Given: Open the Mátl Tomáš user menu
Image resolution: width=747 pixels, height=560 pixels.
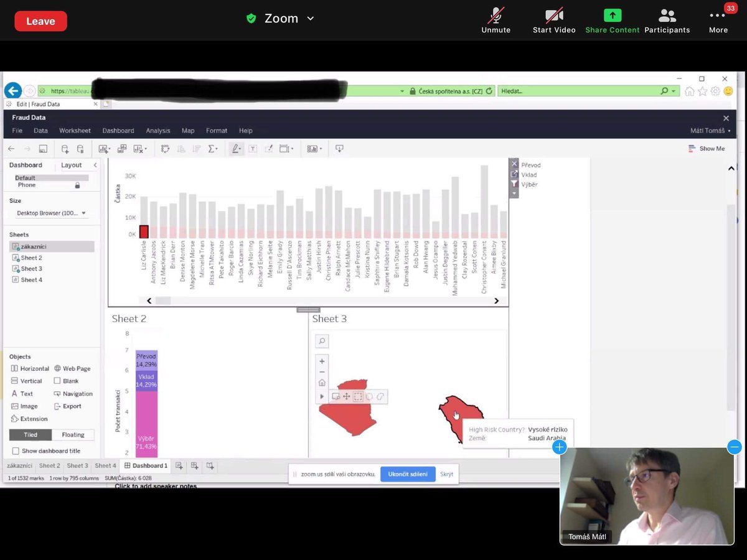Looking at the screenshot, I should (710, 131).
